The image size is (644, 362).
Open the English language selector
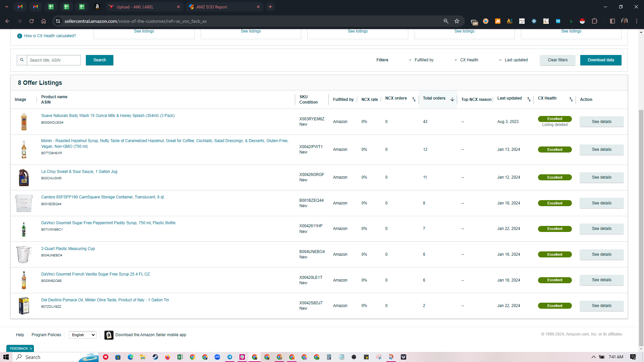[83, 335]
